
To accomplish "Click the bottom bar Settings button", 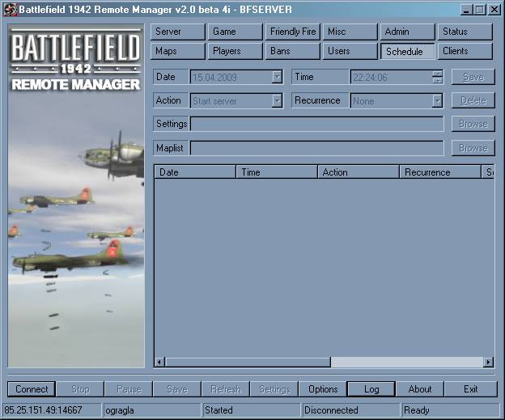I will click(274, 389).
